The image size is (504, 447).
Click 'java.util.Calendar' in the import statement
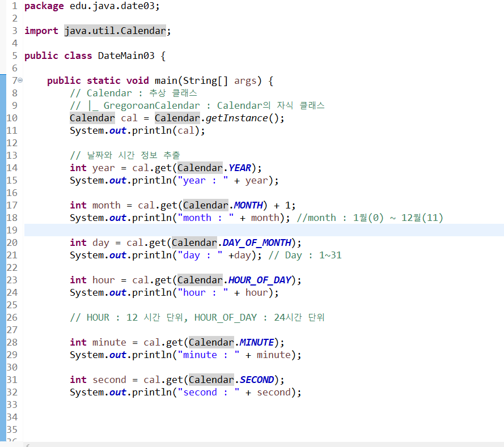point(115,31)
